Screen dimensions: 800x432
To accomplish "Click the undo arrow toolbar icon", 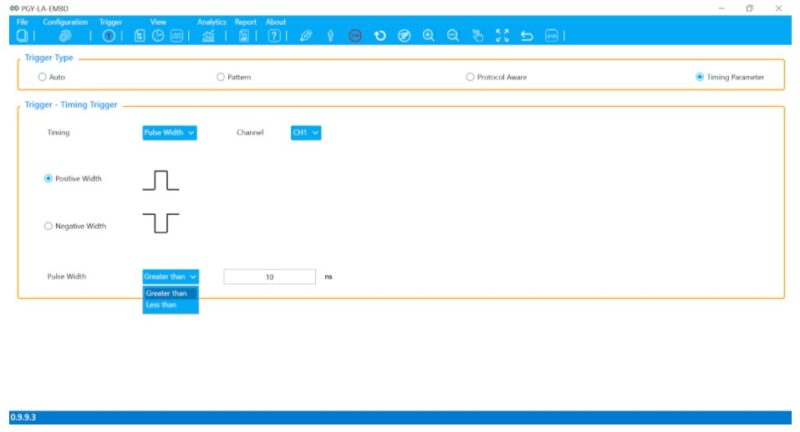I will (x=527, y=36).
